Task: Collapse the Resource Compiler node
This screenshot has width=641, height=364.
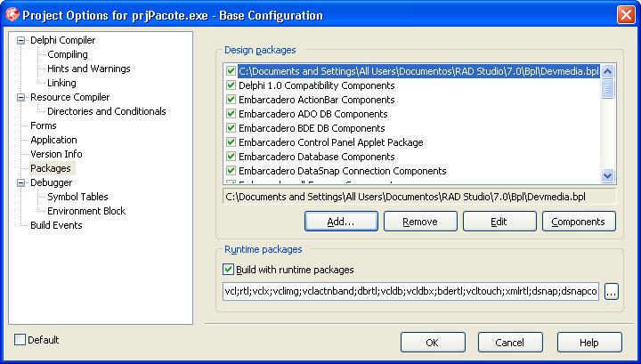Action: 21,98
